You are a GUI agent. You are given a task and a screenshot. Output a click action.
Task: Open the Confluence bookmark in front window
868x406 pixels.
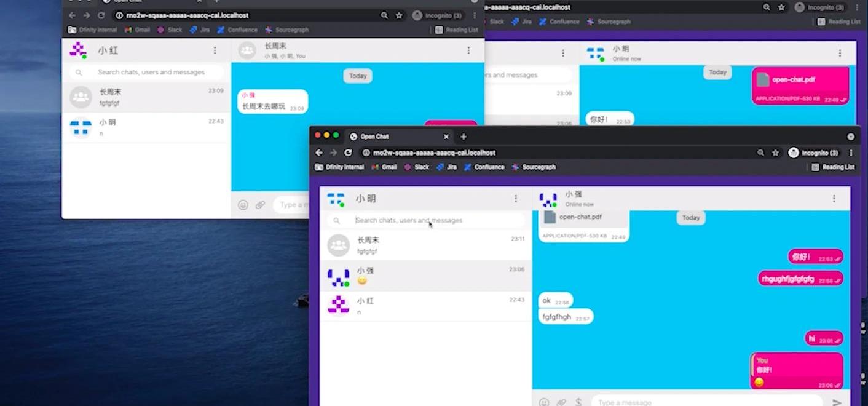click(484, 167)
